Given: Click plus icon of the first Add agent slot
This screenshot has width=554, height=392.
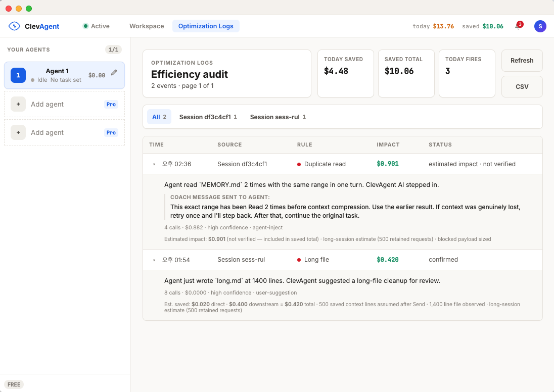Looking at the screenshot, I should [18, 104].
